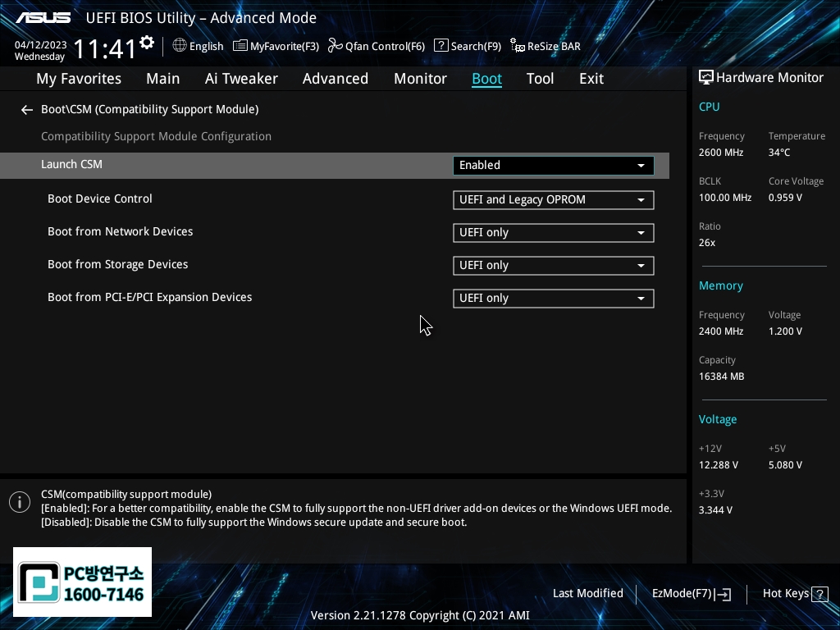This screenshot has height=630, width=840.
Task: Open the clock settings gear icon
Action: [147, 43]
